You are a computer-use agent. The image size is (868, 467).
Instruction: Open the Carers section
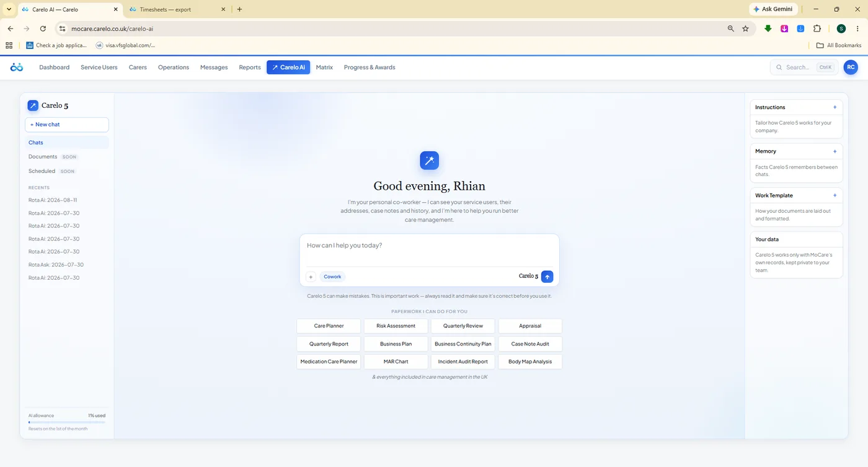138,67
